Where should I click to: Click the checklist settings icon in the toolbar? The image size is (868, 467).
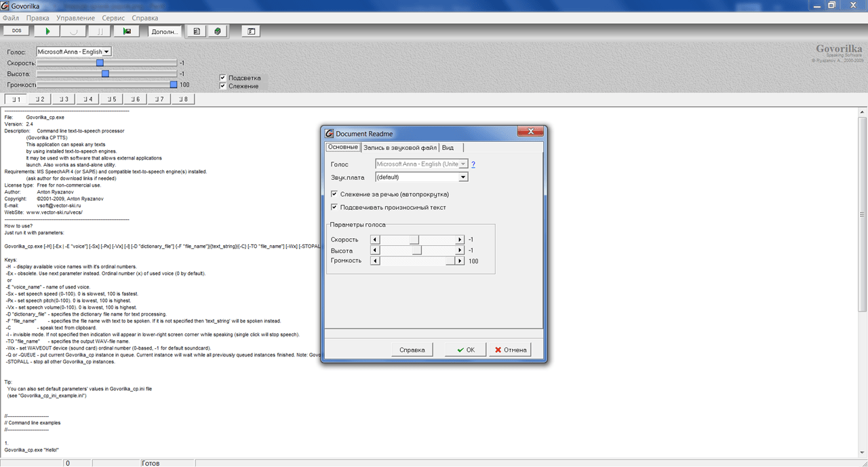pos(250,31)
